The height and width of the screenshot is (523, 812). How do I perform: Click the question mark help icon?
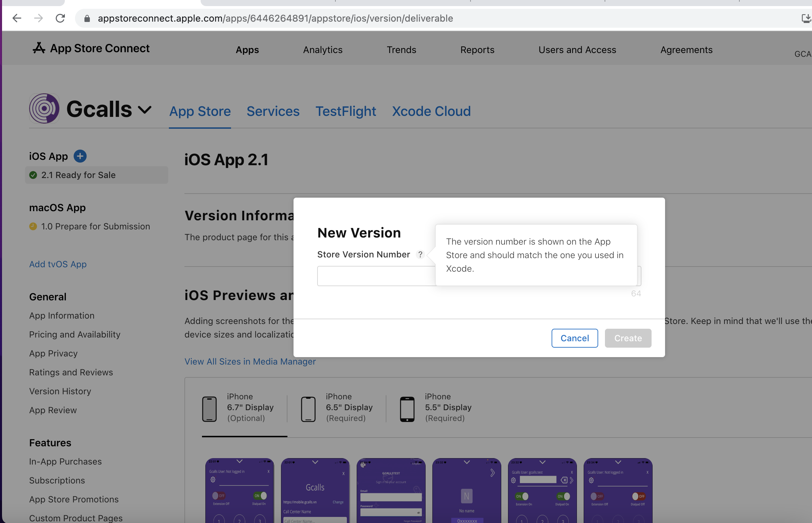tap(420, 254)
